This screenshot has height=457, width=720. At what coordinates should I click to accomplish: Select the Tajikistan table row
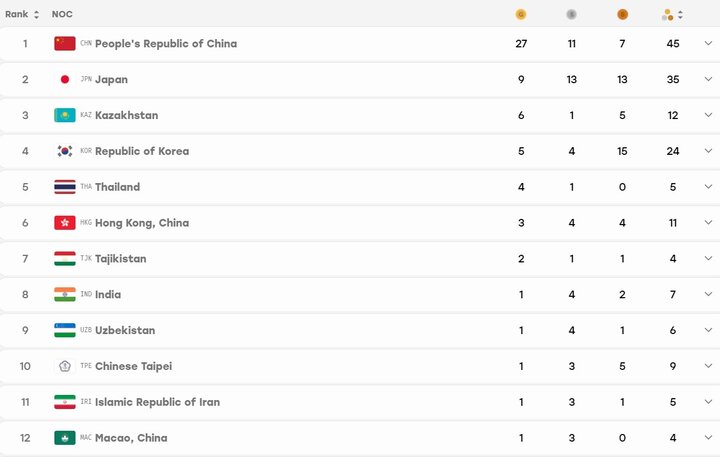pos(360,259)
